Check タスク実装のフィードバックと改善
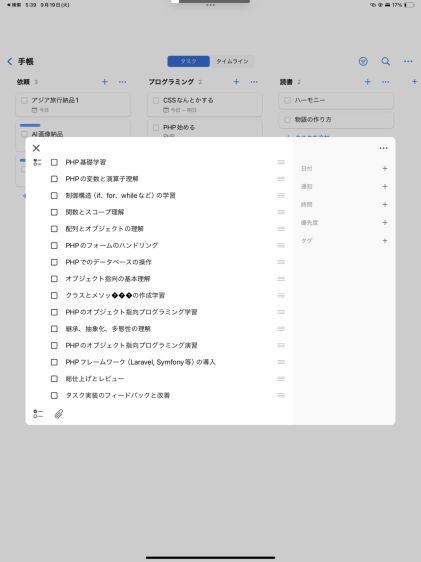The width and height of the screenshot is (421, 562). pyautogui.click(x=54, y=395)
